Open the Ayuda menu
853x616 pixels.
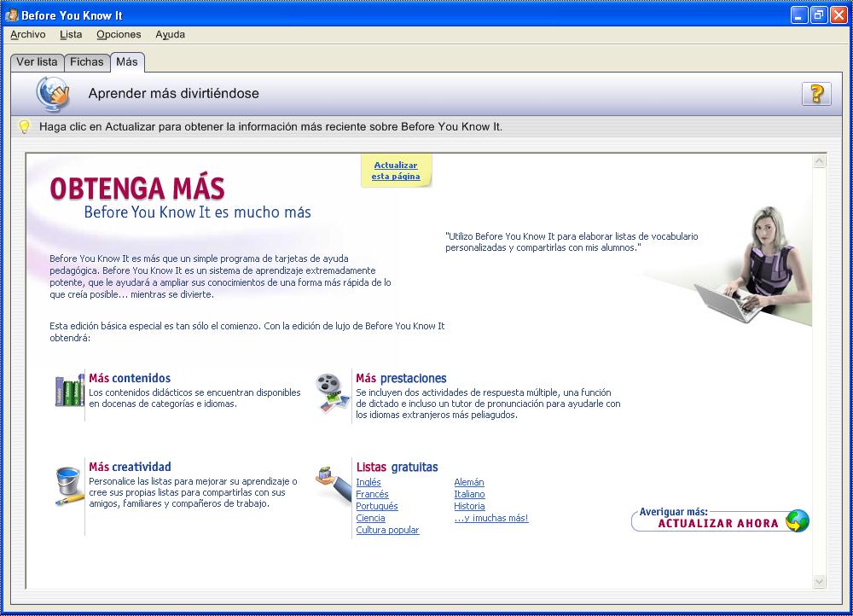tap(171, 34)
